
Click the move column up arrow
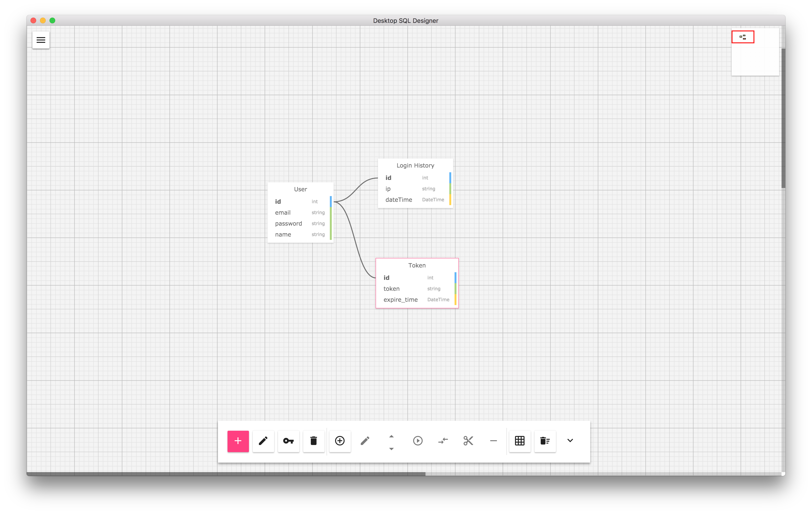(x=391, y=436)
